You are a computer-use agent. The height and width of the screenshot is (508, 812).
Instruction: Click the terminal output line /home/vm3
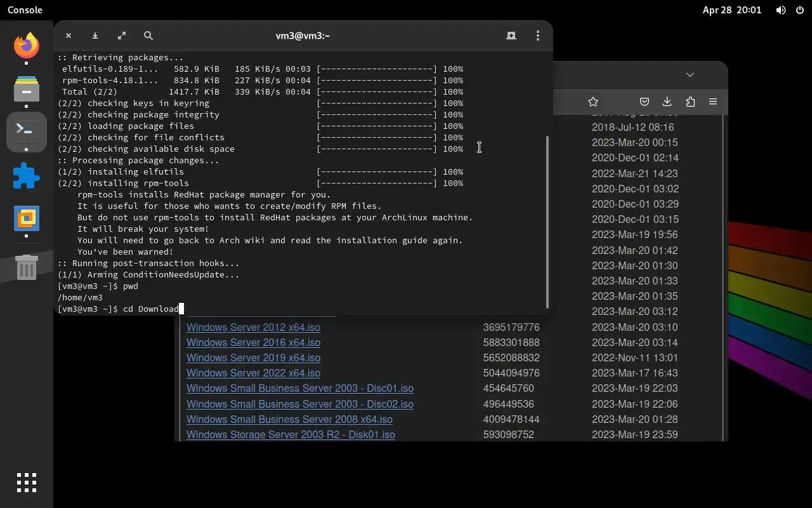[80, 297]
